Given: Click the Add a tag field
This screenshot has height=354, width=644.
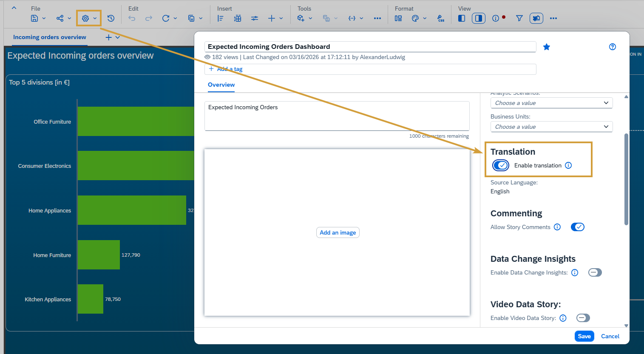Looking at the screenshot, I should 370,69.
